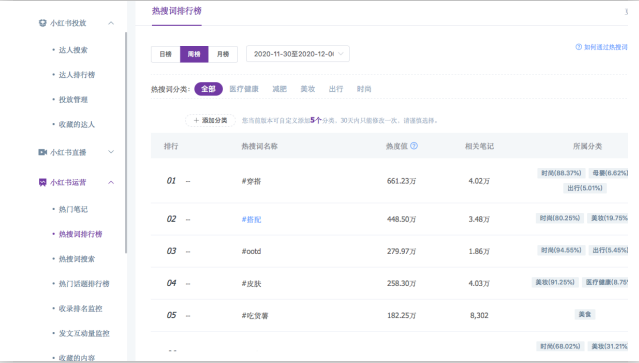The height and width of the screenshot is (363, 639).
Task: Filter by 出行 category
Action: point(336,89)
